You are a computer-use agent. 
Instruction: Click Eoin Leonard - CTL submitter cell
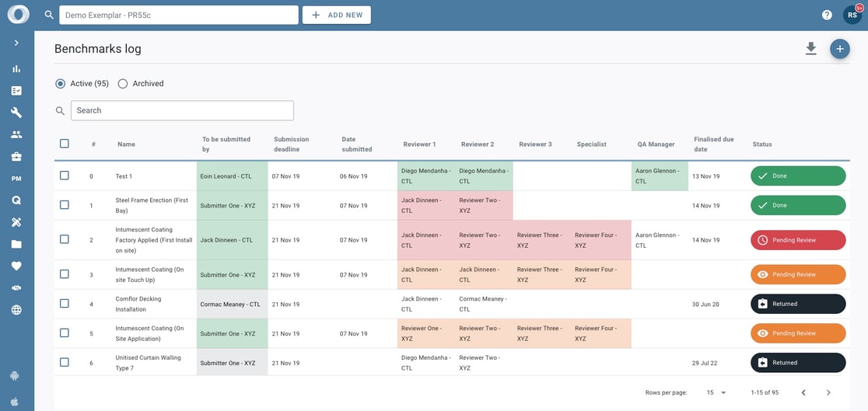[x=233, y=176]
